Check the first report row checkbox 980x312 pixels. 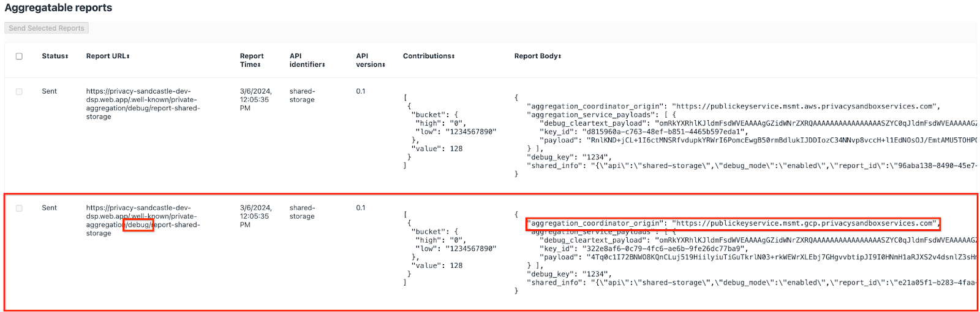[x=19, y=92]
